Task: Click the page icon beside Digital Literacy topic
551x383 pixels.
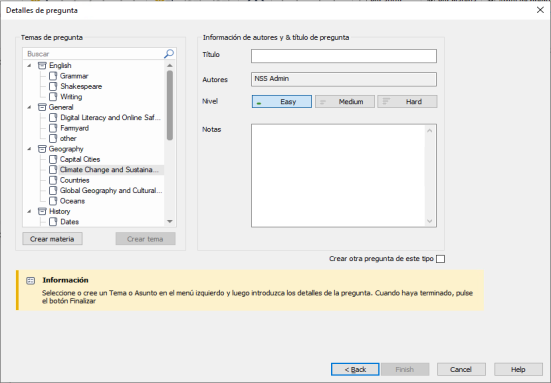Action: click(x=53, y=117)
